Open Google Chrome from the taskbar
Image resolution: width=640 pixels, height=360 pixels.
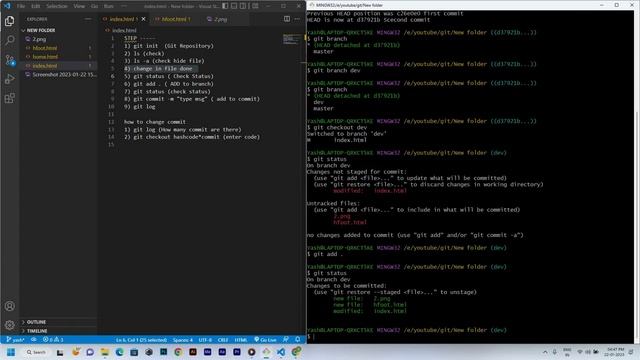178,352
